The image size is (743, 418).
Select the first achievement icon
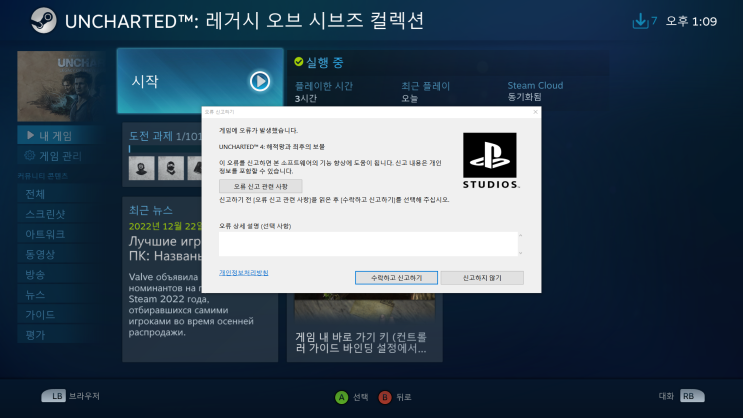142,168
